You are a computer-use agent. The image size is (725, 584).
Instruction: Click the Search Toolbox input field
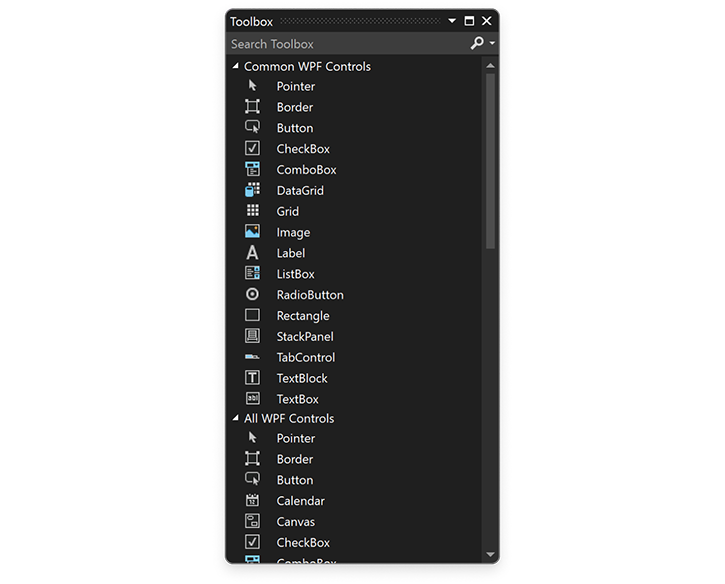pos(349,44)
